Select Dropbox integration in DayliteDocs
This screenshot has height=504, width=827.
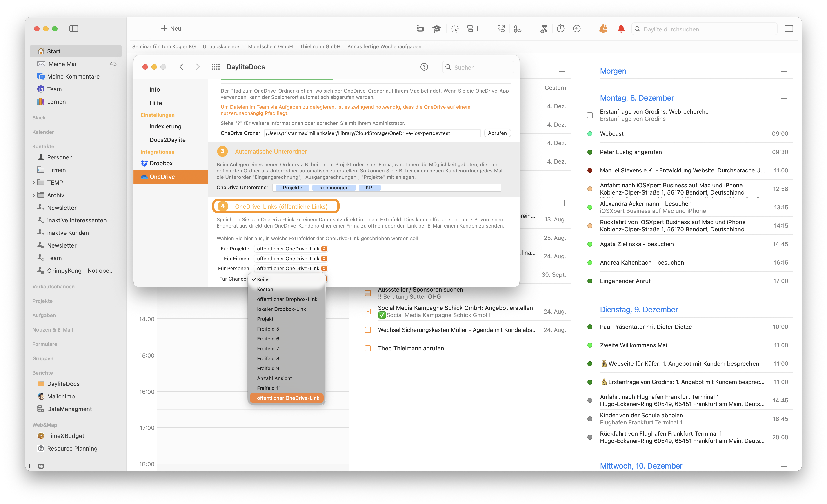(171, 163)
